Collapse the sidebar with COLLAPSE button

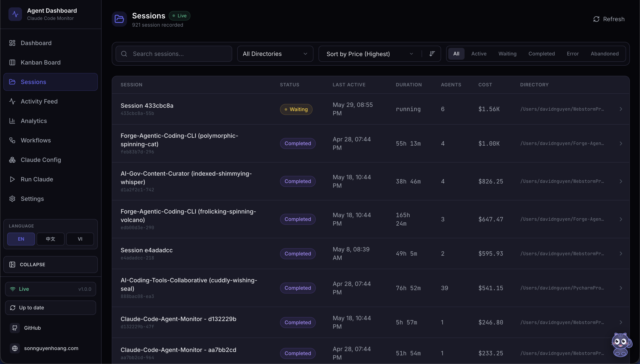[51, 265]
